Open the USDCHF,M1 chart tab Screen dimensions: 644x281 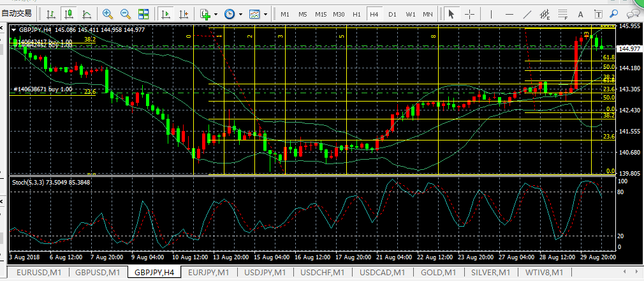pos(323,272)
